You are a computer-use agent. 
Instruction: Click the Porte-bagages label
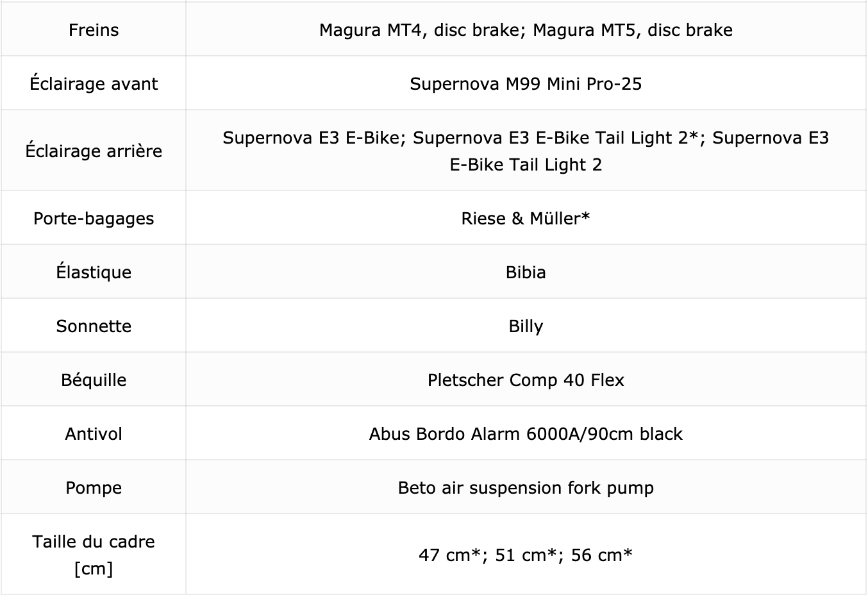tap(94, 219)
